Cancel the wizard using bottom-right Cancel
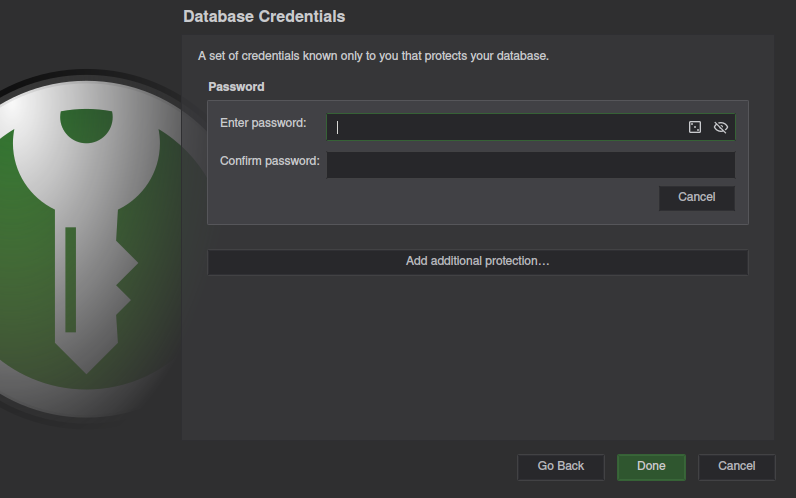 coord(736,467)
